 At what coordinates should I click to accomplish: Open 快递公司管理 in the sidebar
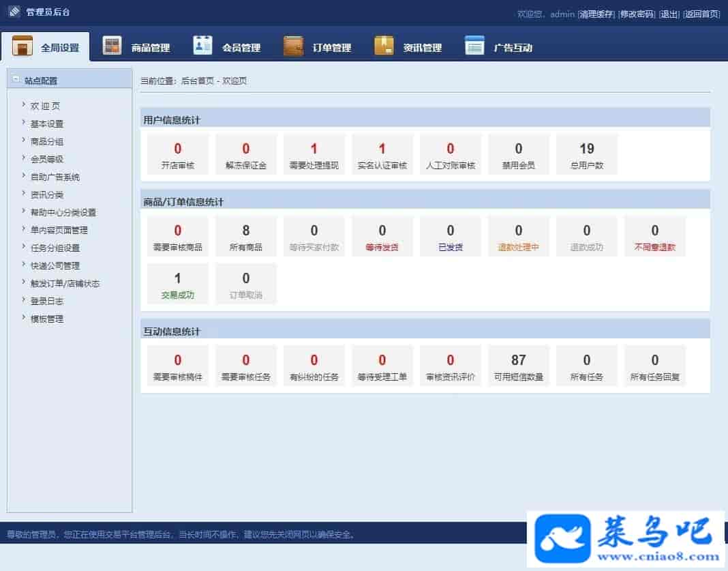(55, 266)
